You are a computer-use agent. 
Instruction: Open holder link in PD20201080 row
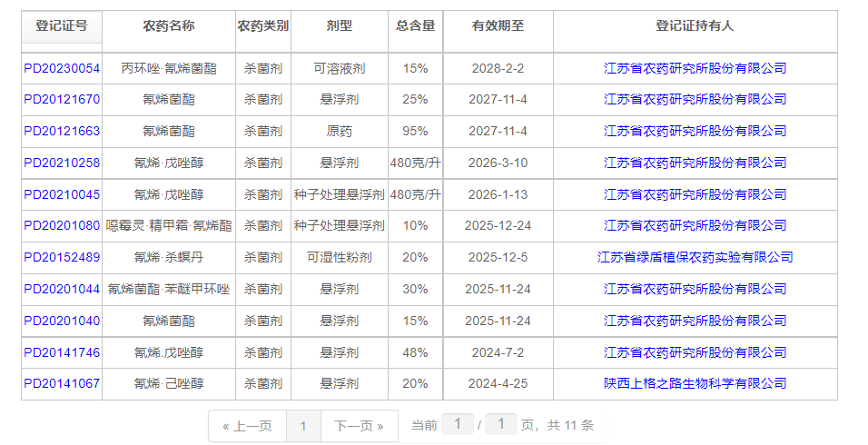tap(695, 226)
